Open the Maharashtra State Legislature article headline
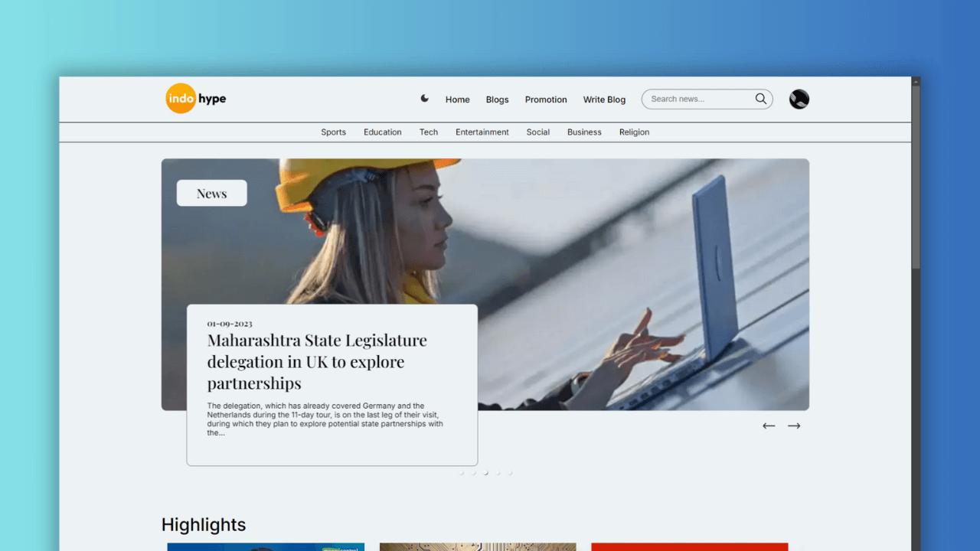The width and height of the screenshot is (980, 551). (x=317, y=361)
